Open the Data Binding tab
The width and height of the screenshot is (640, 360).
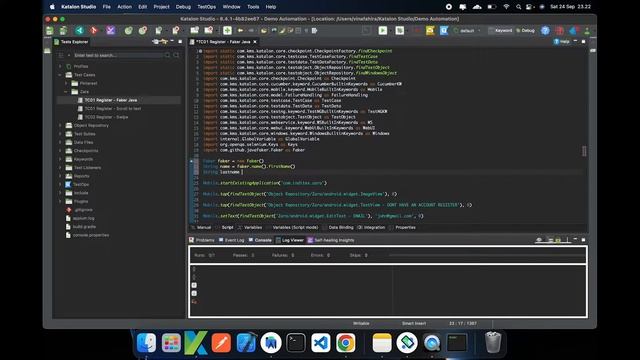(x=338, y=227)
